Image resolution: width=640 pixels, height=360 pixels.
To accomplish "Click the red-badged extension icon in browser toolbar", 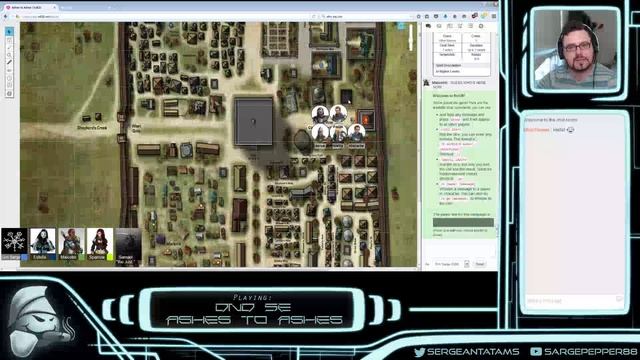I will click(474, 16).
